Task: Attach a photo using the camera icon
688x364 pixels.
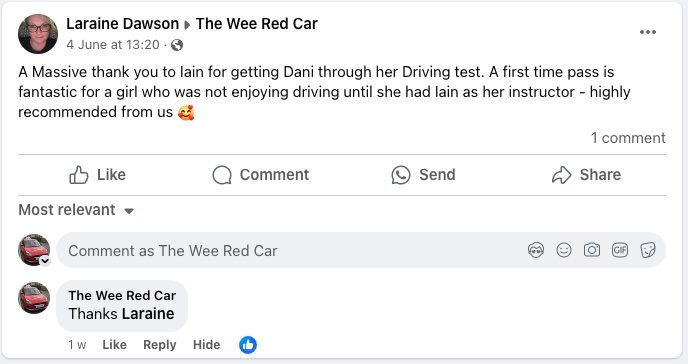Action: tap(591, 250)
